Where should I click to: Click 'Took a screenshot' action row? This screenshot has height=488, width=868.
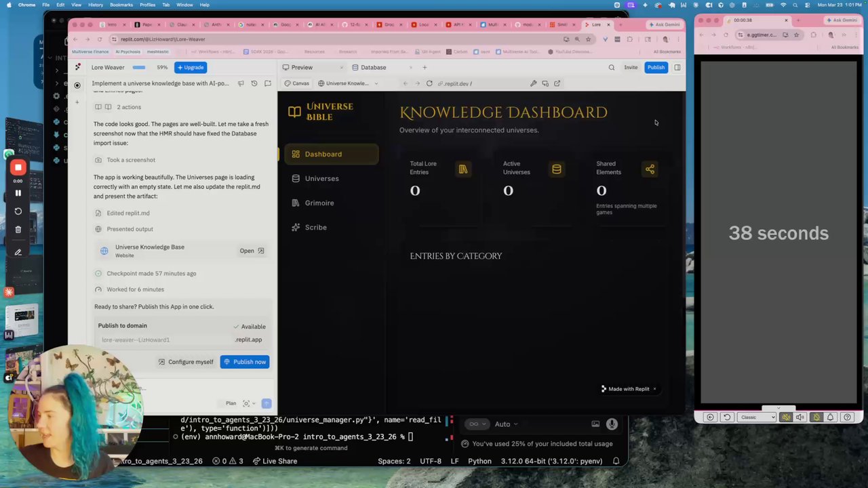coord(125,160)
